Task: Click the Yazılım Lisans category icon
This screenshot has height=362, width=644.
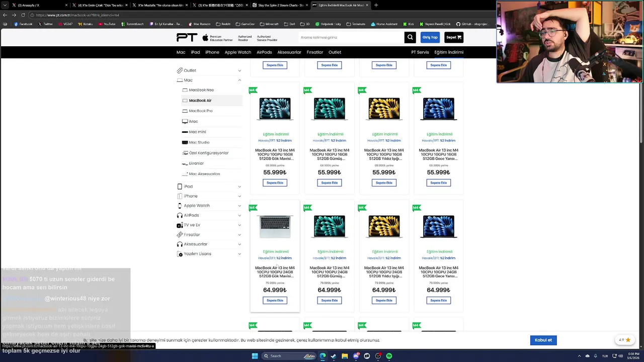Action: pyautogui.click(x=180, y=254)
